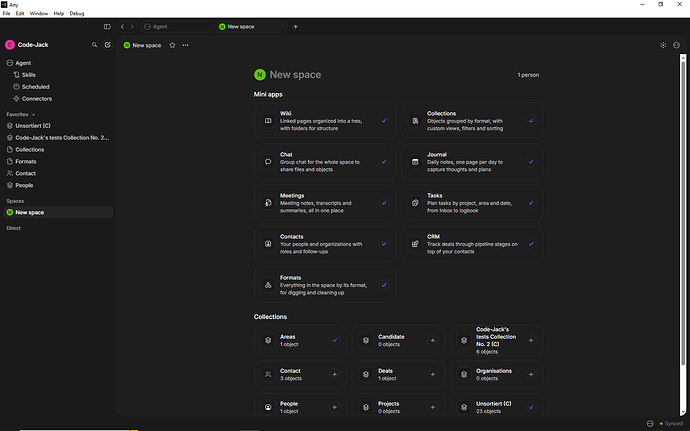Add the Projects collection with plus
The width and height of the screenshot is (690, 431).
tap(433, 407)
